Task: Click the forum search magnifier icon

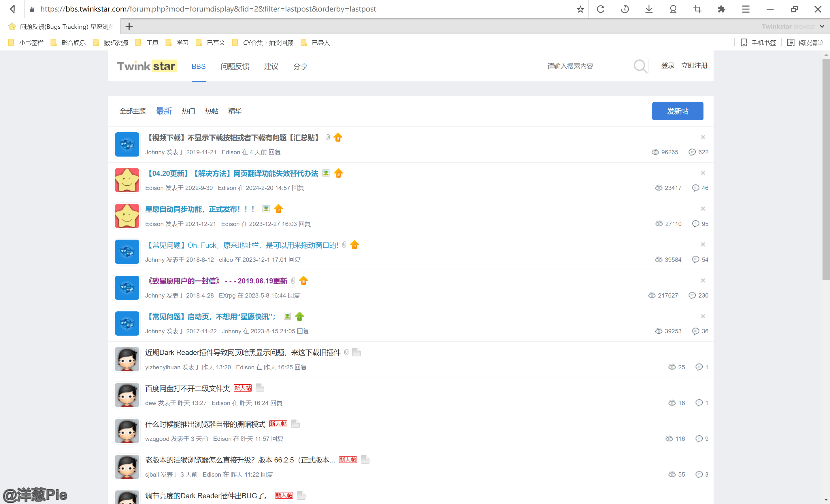Action: click(640, 66)
